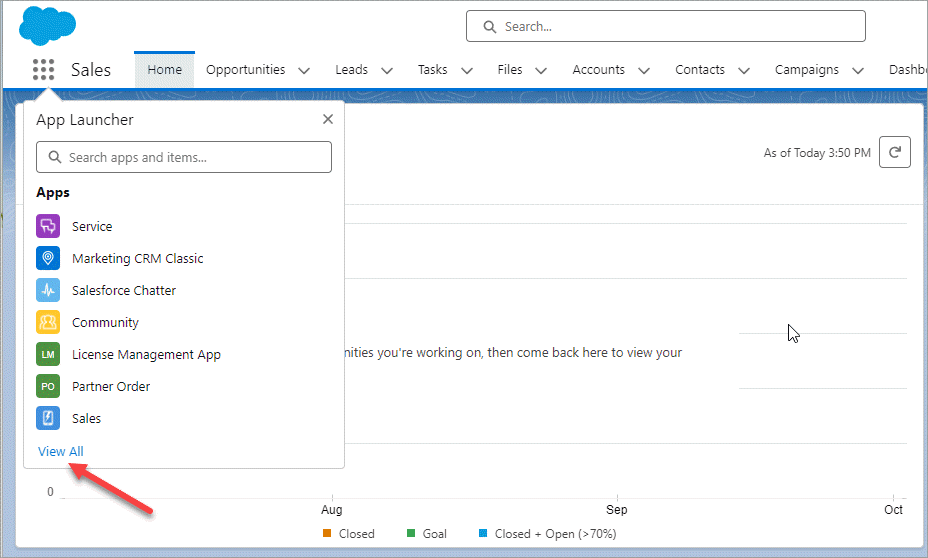
Task: Click the Sep axis label
Action: pyautogui.click(x=616, y=509)
